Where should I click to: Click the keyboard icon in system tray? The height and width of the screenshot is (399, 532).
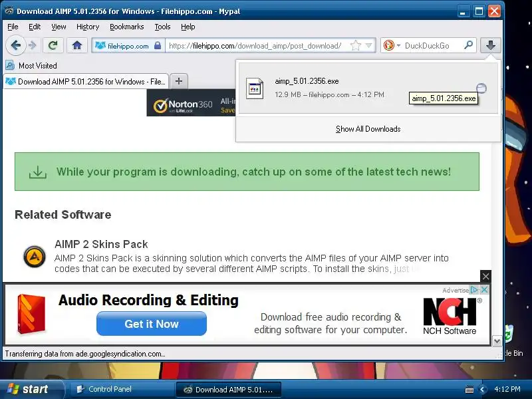point(469,390)
